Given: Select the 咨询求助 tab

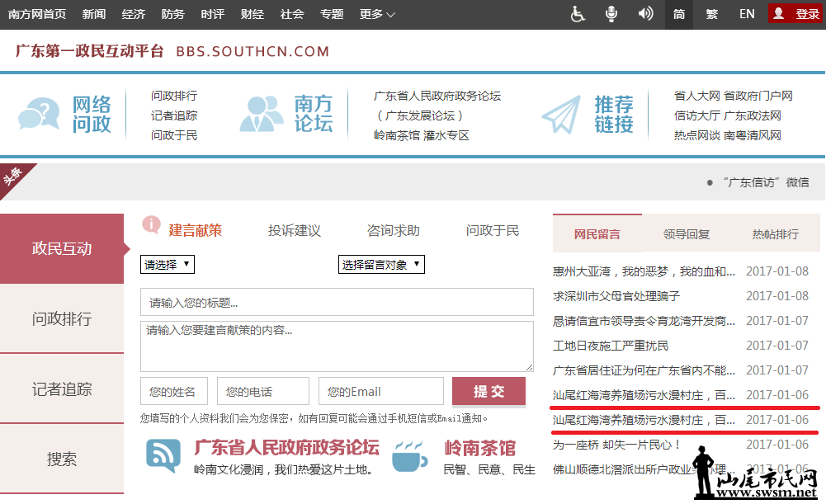Looking at the screenshot, I should point(394,230).
